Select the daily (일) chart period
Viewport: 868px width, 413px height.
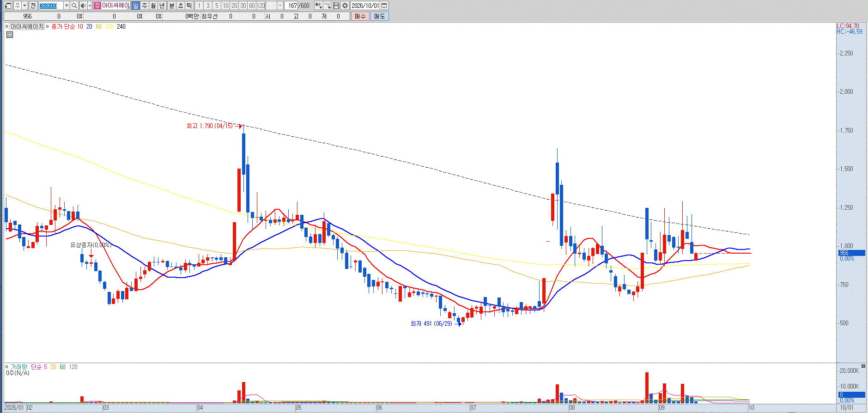click(x=135, y=6)
